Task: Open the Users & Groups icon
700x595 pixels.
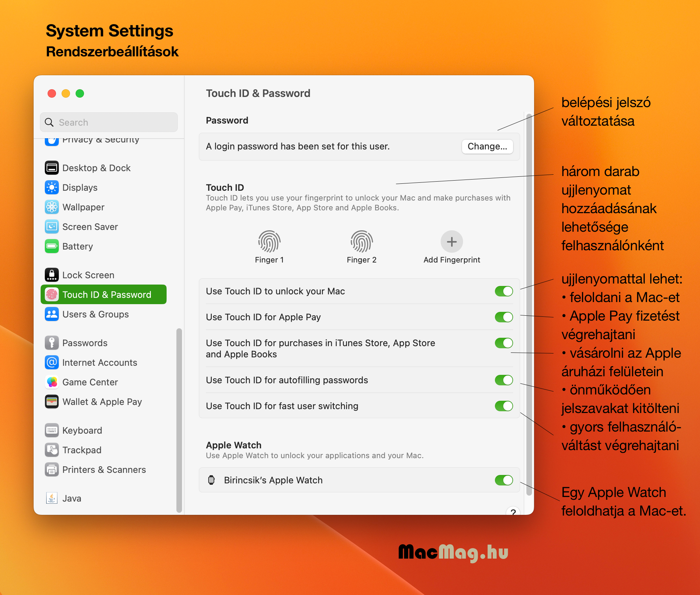Action: [52, 314]
